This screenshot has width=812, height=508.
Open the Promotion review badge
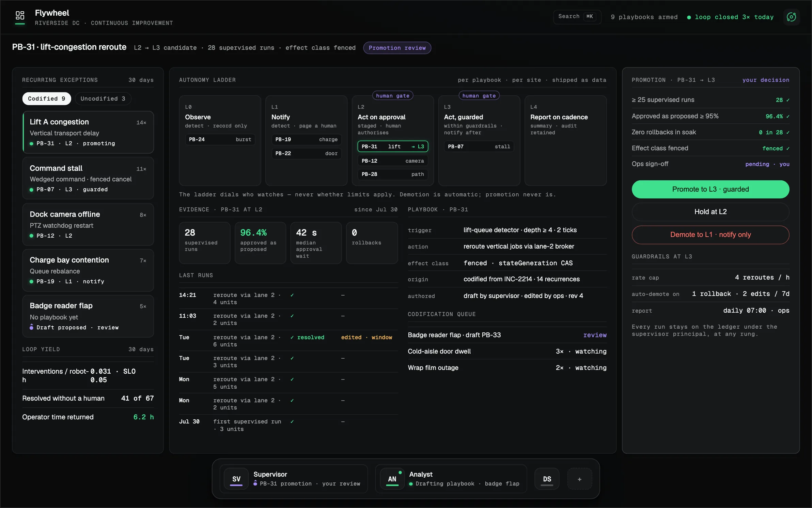click(397, 48)
